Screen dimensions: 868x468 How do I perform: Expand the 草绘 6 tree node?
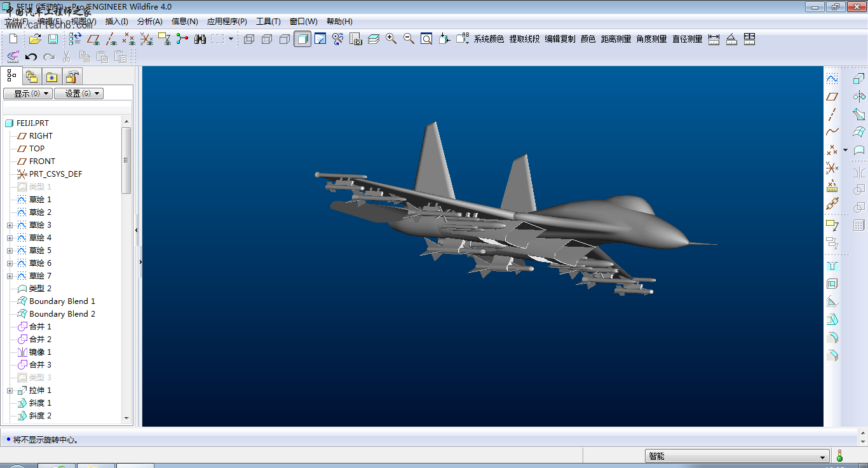pos(10,263)
